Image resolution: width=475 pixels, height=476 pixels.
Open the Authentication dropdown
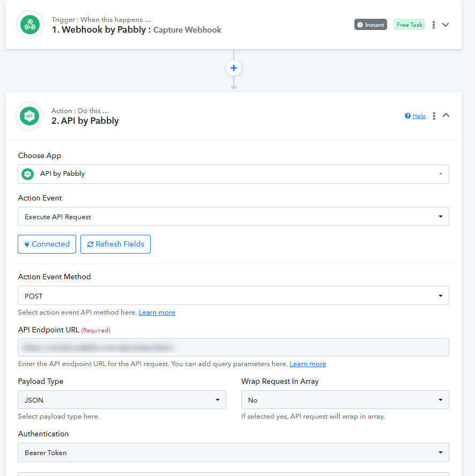(x=233, y=452)
